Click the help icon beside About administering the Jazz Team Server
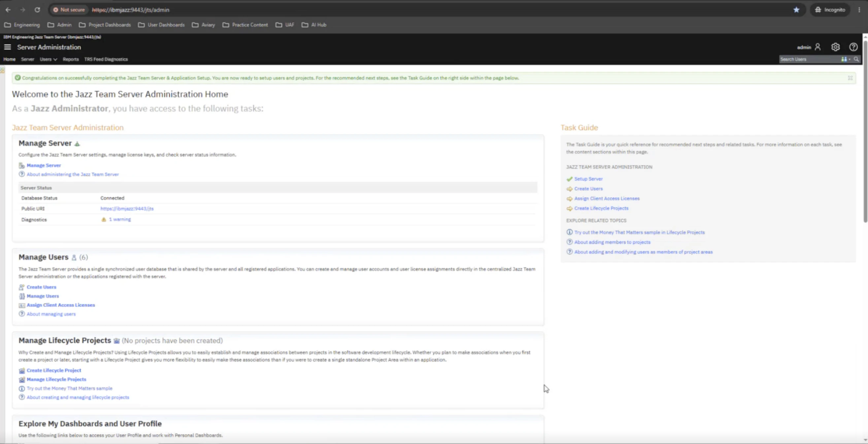Image resolution: width=868 pixels, height=444 pixels. (21, 174)
